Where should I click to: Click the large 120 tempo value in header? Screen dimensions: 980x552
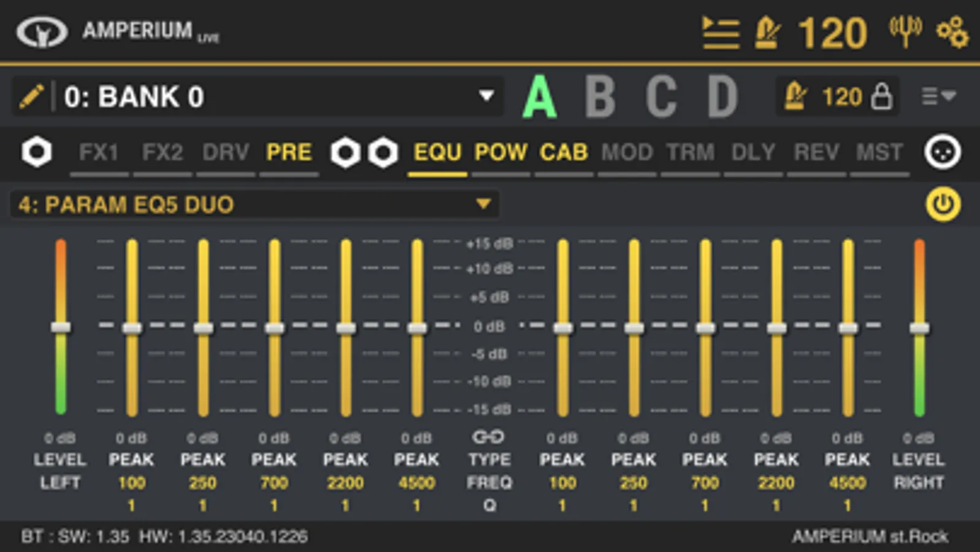(832, 33)
